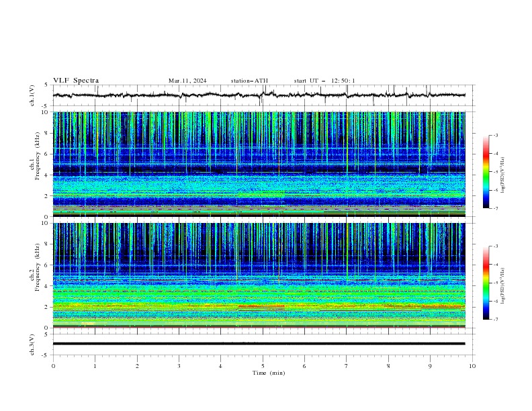532x411 pixels.
Task: Click the '-3' label on ch.1 color bar
Action: [x=495, y=135]
